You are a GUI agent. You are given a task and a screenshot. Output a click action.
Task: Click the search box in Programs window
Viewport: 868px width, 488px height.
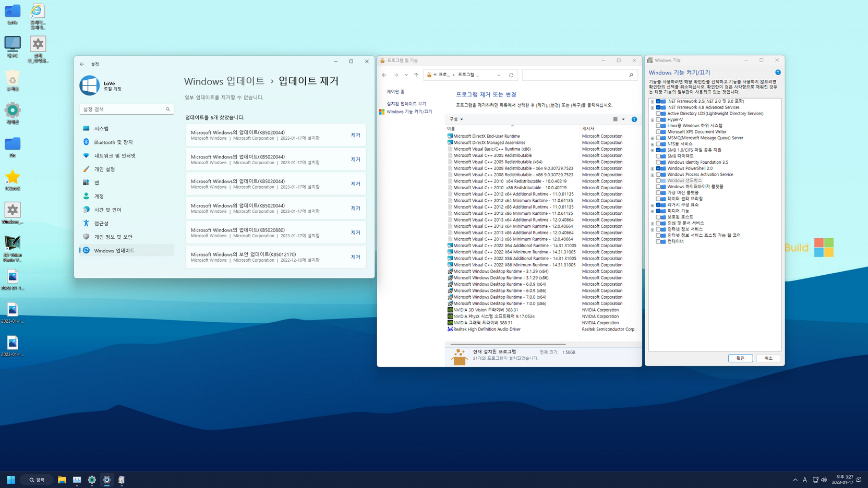point(580,75)
